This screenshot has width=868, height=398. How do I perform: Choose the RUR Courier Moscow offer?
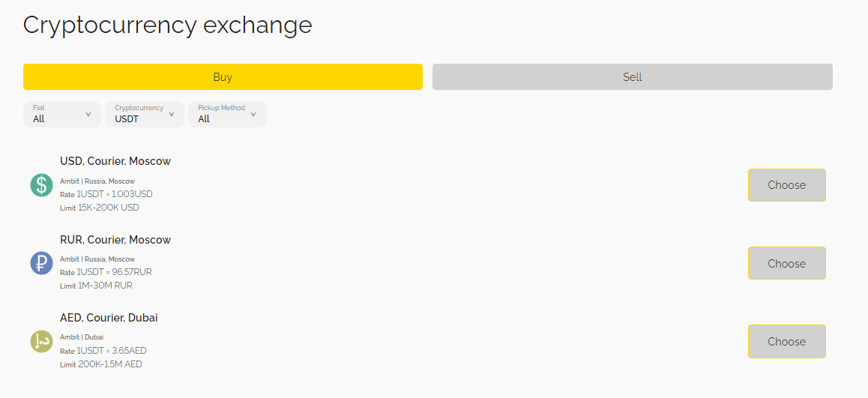tap(786, 263)
